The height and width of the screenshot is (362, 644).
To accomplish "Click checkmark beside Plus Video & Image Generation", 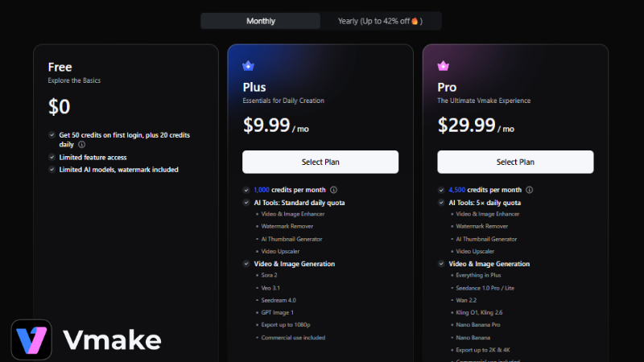I will pos(246,264).
